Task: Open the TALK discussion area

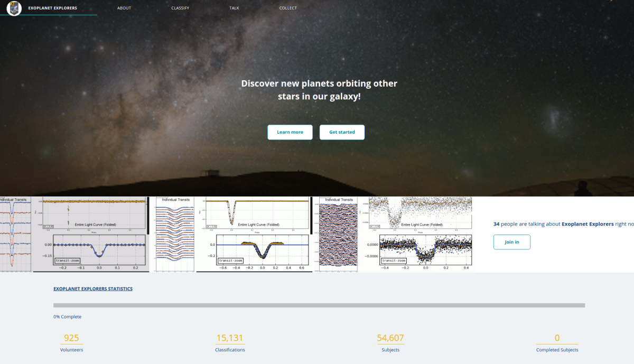Action: pyautogui.click(x=234, y=8)
